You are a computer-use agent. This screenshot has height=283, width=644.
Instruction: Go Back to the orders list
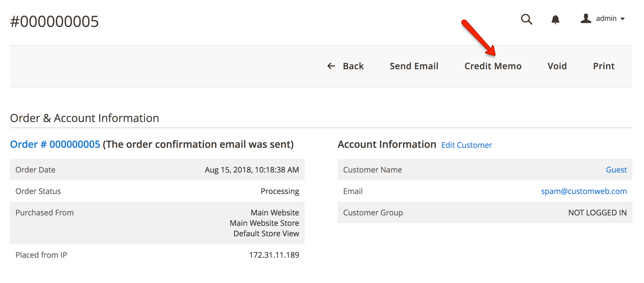click(353, 66)
